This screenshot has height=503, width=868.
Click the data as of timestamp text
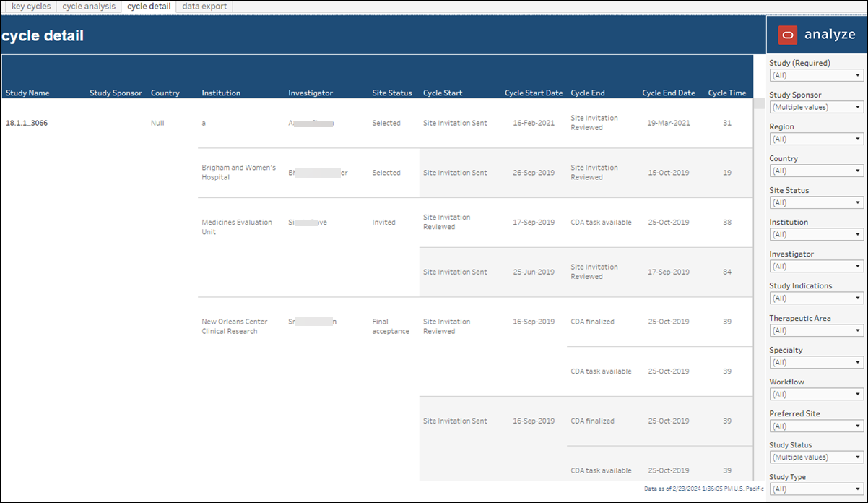(x=703, y=489)
